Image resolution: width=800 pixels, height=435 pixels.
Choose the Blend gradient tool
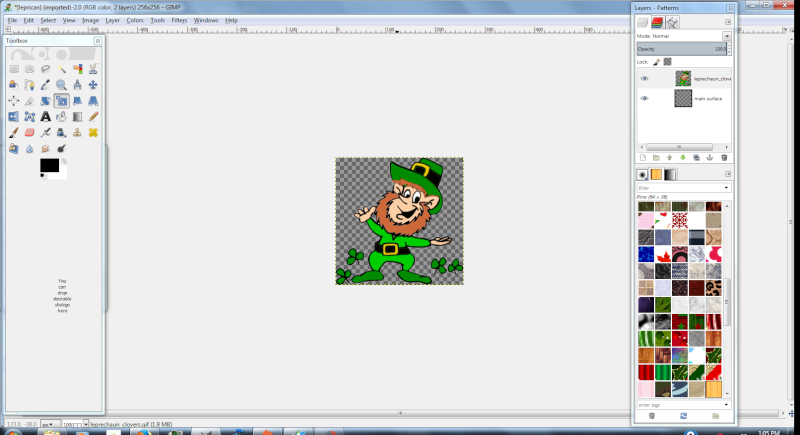pos(77,117)
